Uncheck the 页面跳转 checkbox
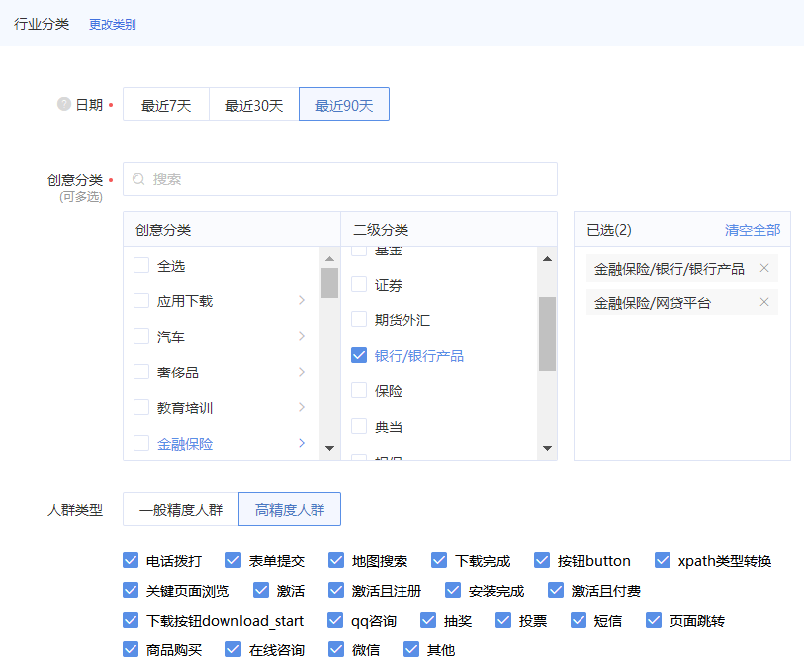 click(x=654, y=620)
